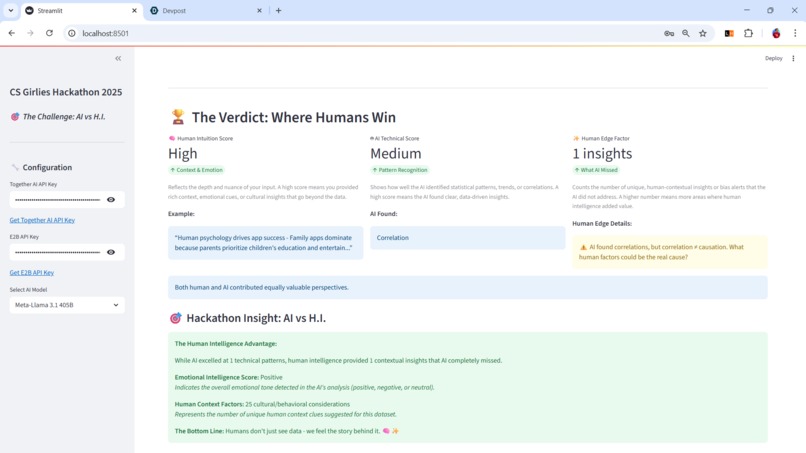Switch to the Devpost tab
806x453 pixels.
[x=206, y=11]
